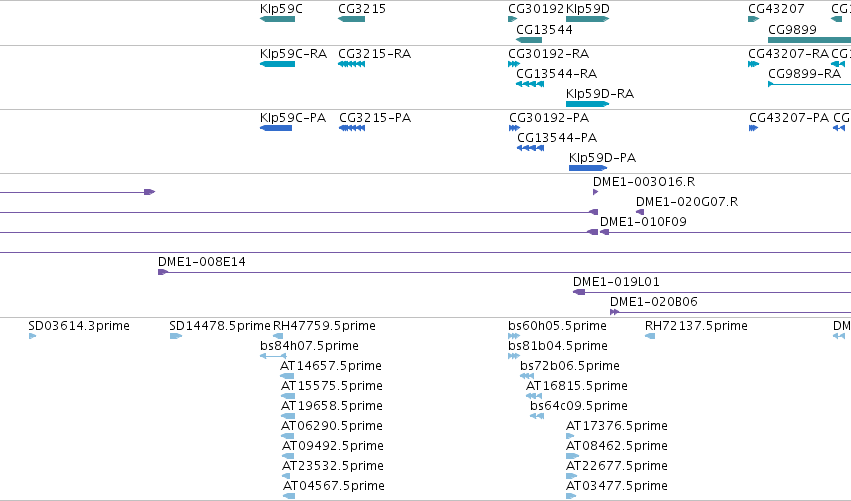This screenshot has height=501, width=851.
Task: Select the Klp59D-RA transcript bar
Action: coord(587,104)
